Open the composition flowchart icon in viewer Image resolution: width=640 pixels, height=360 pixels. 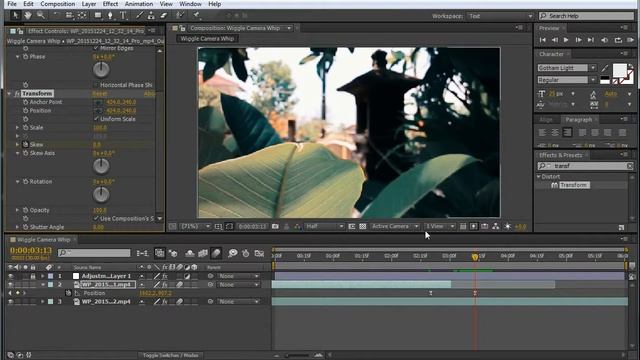click(496, 226)
